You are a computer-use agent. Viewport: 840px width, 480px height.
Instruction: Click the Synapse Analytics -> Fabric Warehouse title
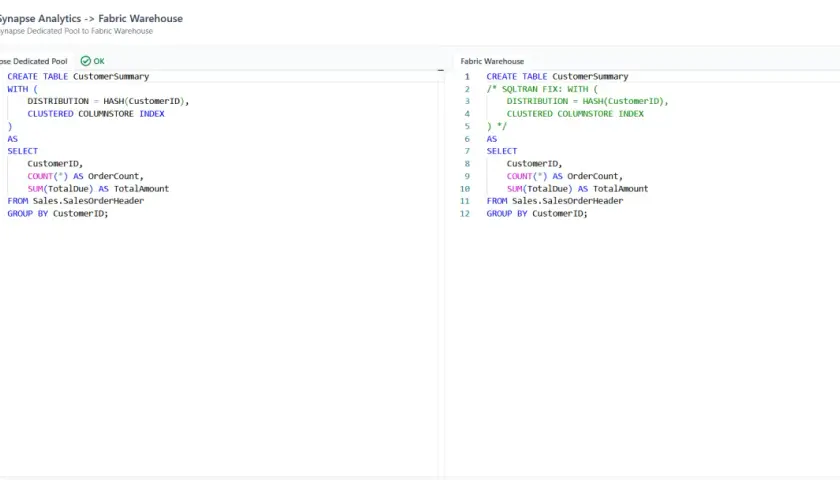91,18
